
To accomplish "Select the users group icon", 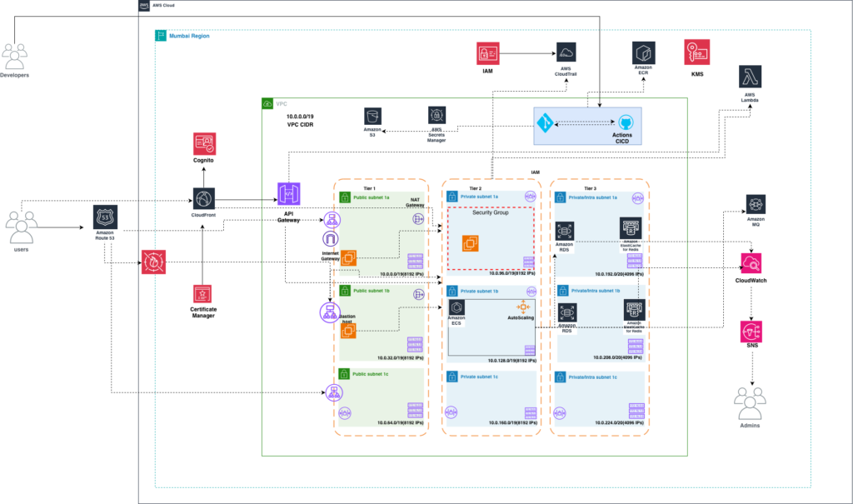I will tap(21, 228).
